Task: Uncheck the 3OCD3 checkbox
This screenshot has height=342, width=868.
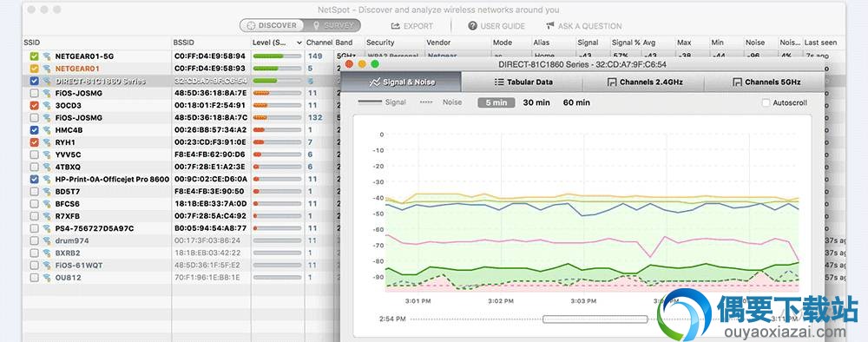Action: 35,105
